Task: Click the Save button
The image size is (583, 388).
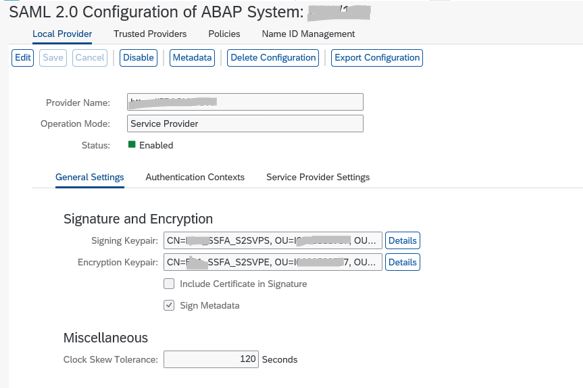Action: [x=53, y=58]
